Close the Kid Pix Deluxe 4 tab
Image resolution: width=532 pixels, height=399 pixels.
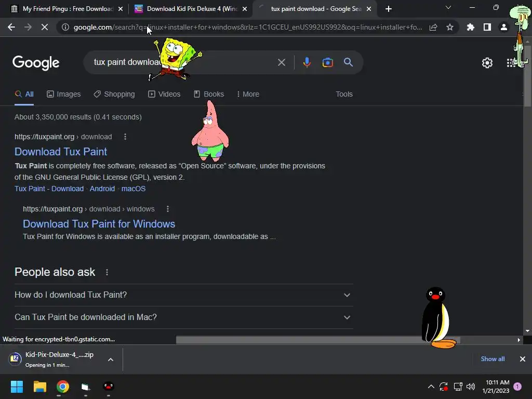[x=245, y=9]
